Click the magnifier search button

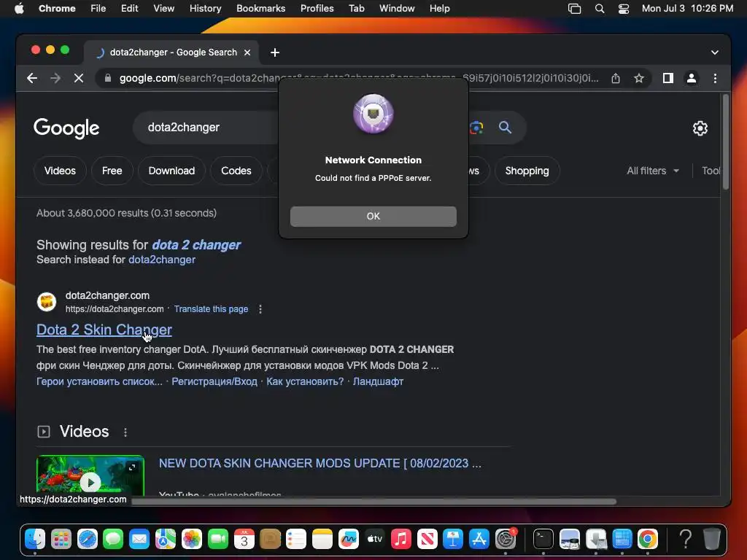coord(505,127)
